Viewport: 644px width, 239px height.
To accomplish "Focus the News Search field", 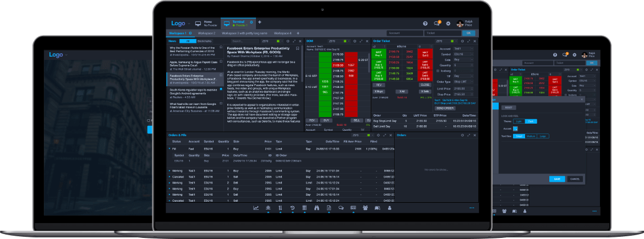I will [x=245, y=41].
